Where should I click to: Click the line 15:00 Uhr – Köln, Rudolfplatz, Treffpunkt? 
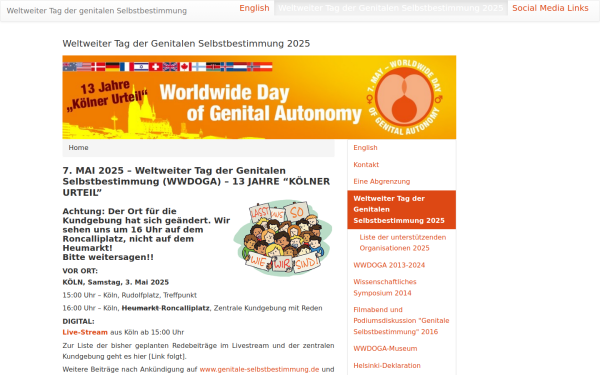(129, 295)
